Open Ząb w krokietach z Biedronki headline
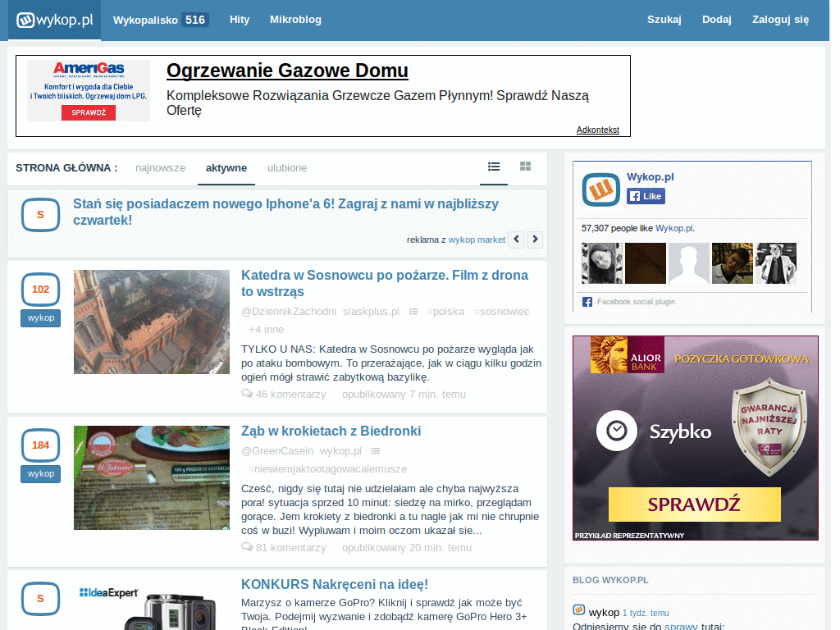The width and height of the screenshot is (840, 630). tap(331, 431)
